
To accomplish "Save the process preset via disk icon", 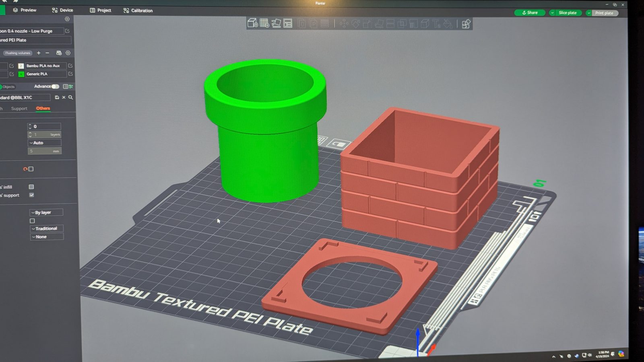I will pyautogui.click(x=57, y=97).
